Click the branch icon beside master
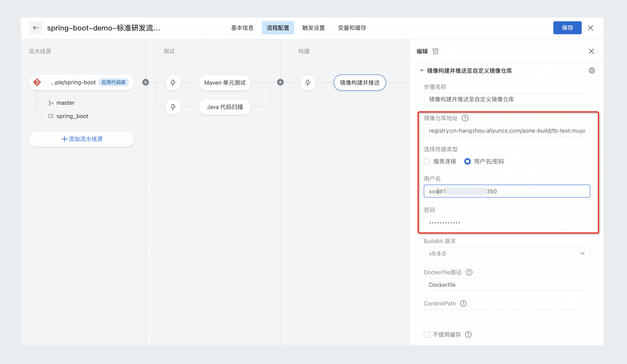 point(51,103)
